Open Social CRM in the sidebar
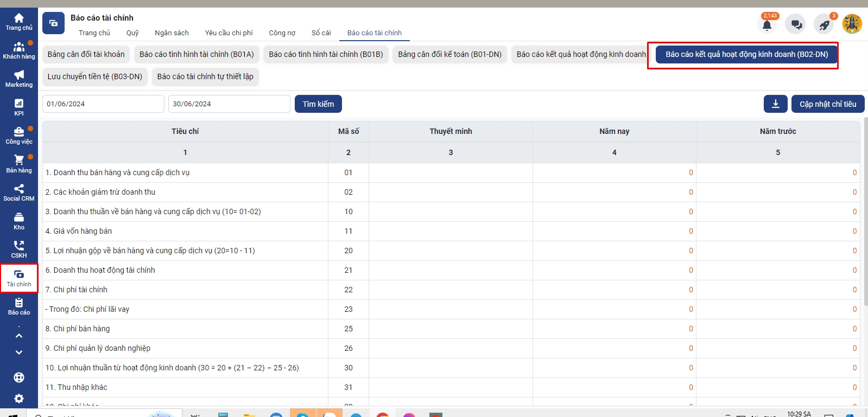Image resolution: width=868 pixels, height=417 pixels. click(x=19, y=193)
